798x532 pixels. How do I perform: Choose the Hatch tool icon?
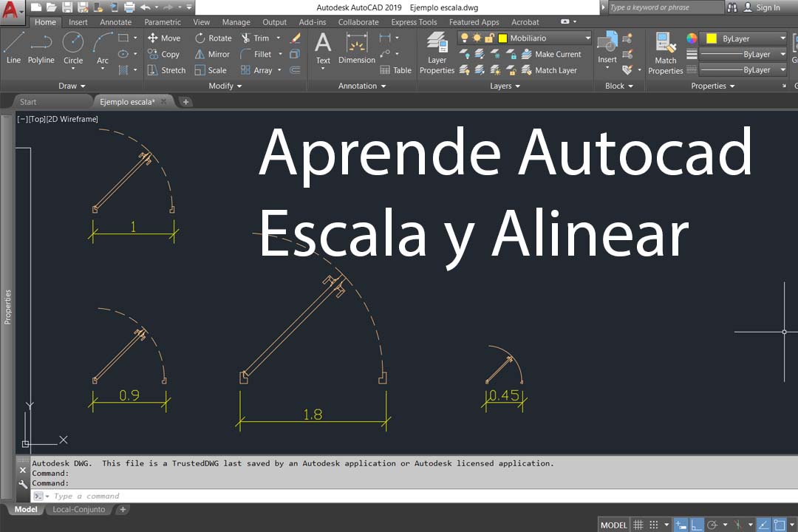tap(123, 69)
